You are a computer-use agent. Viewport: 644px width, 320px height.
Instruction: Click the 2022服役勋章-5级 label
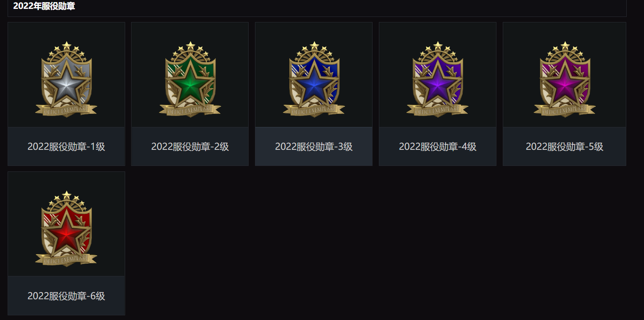(x=565, y=147)
